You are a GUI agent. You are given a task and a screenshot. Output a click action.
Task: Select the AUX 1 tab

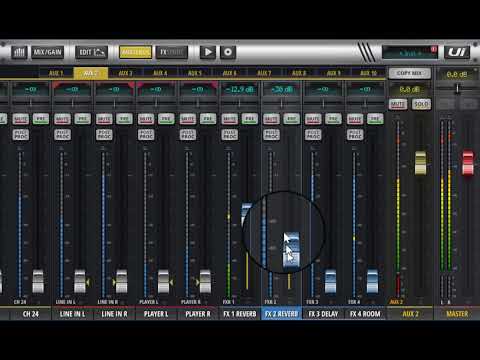[x=56, y=73]
